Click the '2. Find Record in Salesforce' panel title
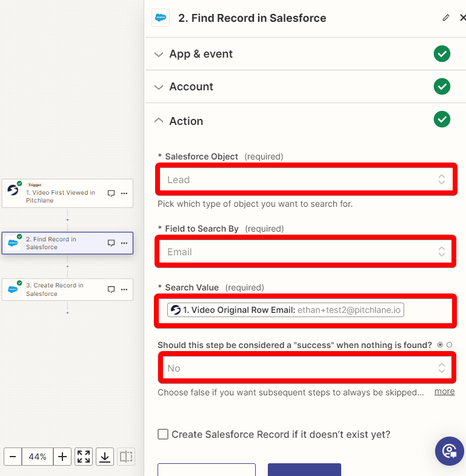Viewport: 466px width, 476px height. [x=252, y=18]
